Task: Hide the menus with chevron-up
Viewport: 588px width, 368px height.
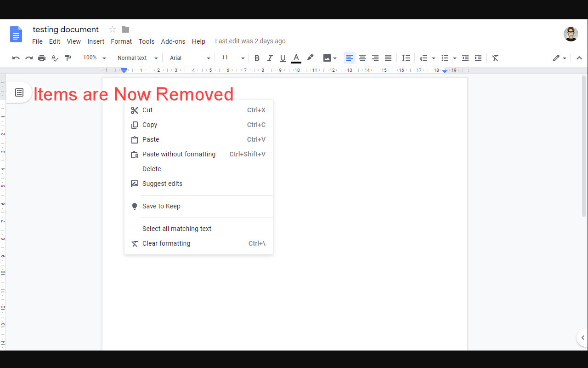Action: (x=579, y=58)
